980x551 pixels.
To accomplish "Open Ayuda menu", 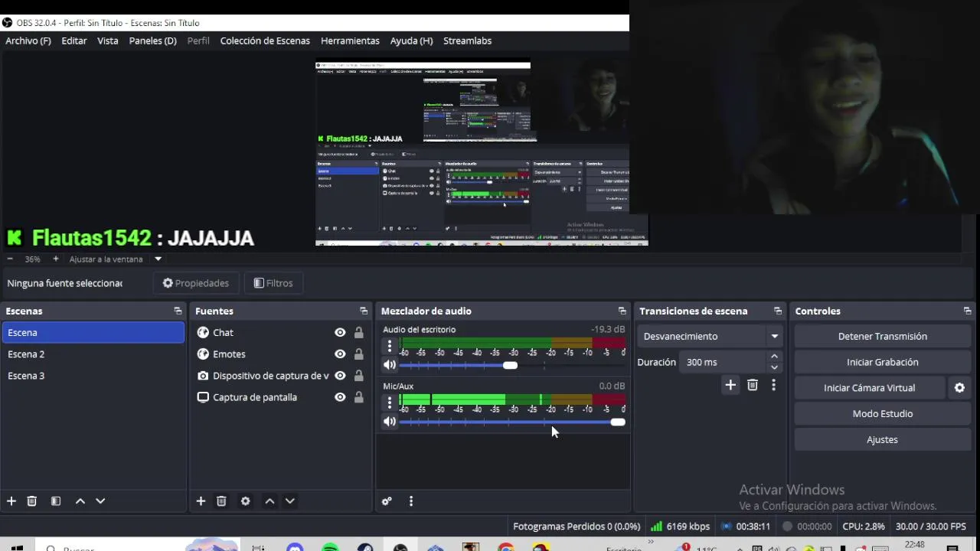I will pyautogui.click(x=411, y=41).
